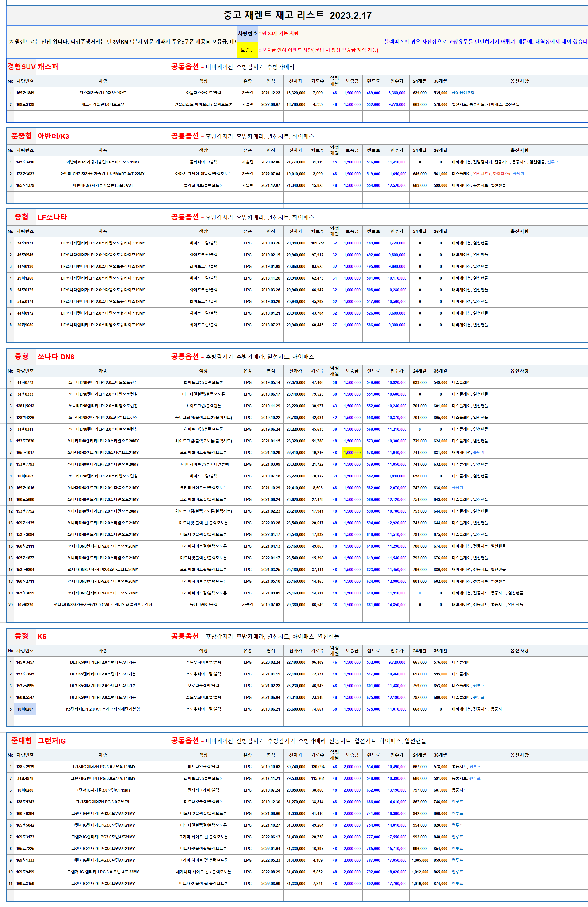
Task: Select vehicle number cell "165하1017"
Action: click(25, 453)
